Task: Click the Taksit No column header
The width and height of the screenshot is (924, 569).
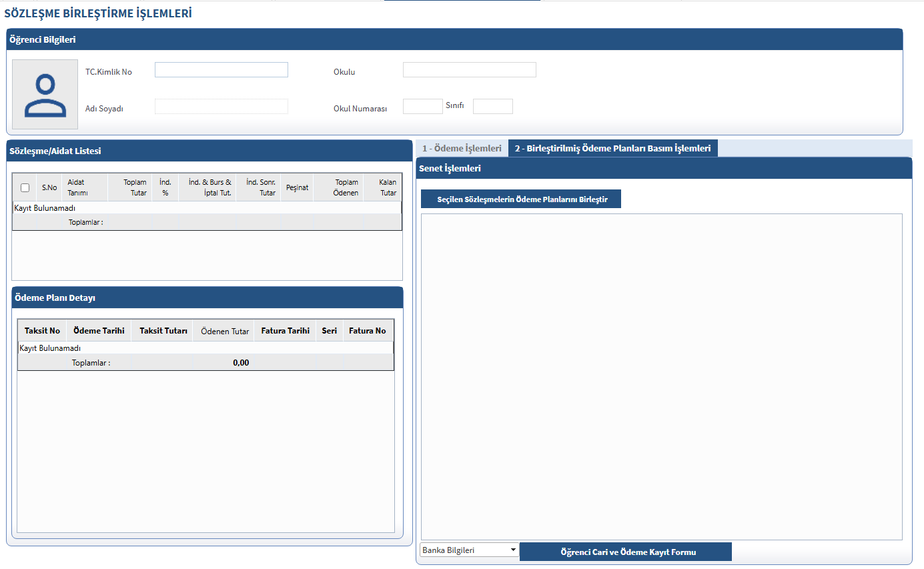Action: (42, 331)
